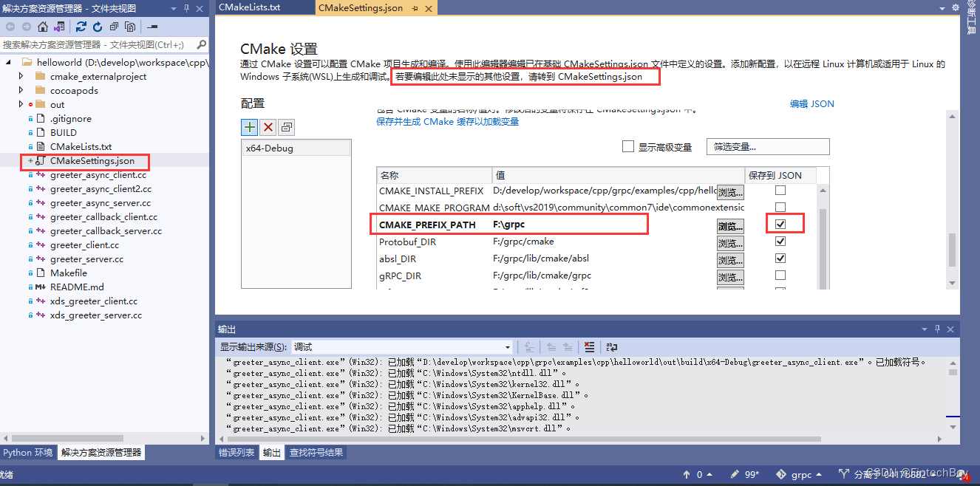Check save to JSON for CMAKE_INSTALL_PREFIX
The height and width of the screenshot is (486, 980).
(780, 191)
